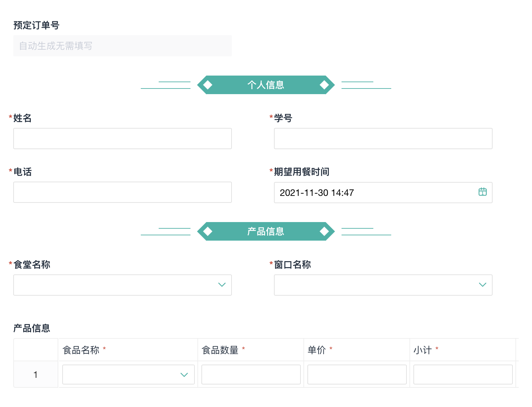Focus the 姓名 input field
Screen dimensions: 532x407
coord(122,139)
